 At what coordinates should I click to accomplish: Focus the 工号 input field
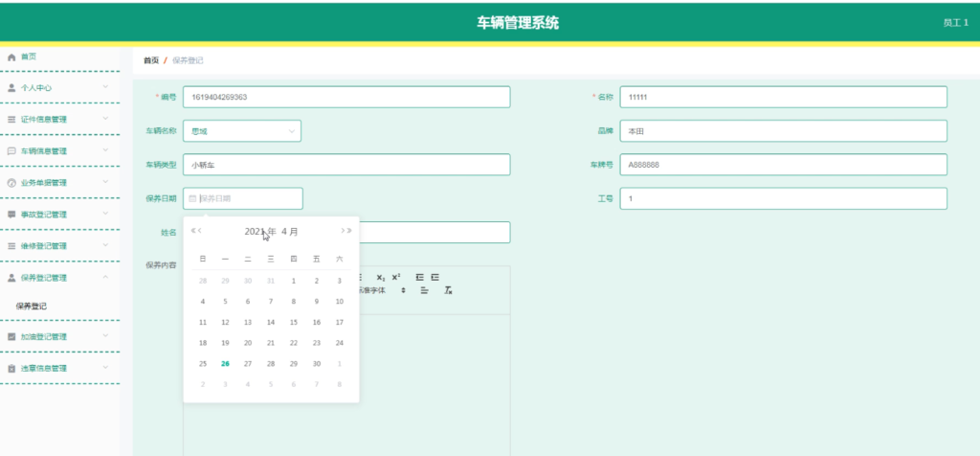[783, 198]
